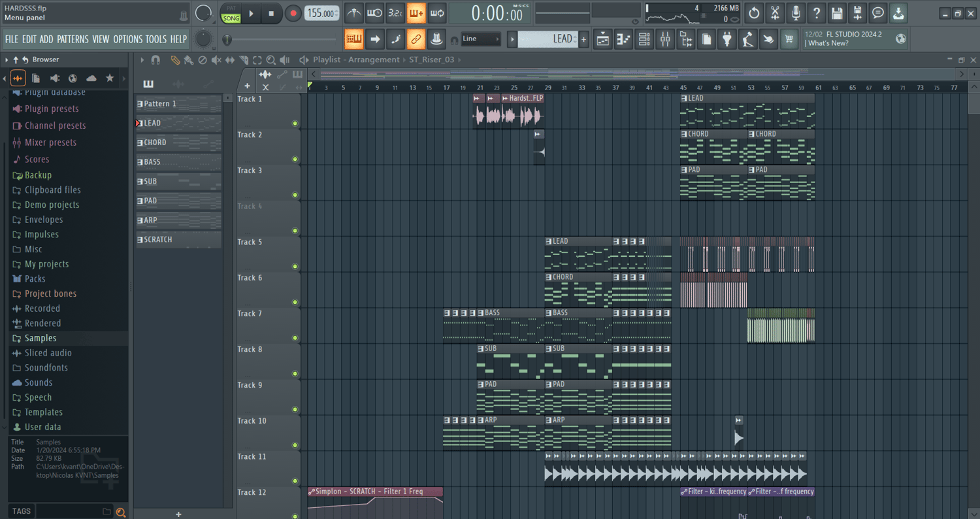Click the undo history circular arrow

[754, 12]
